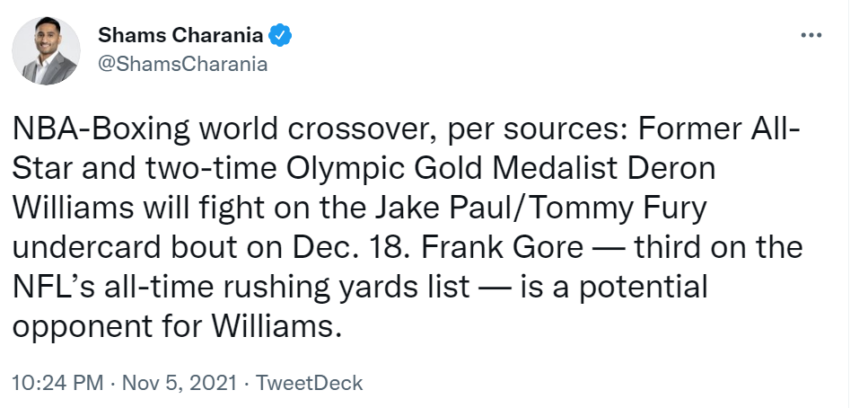Open the @ShamsCharania handle link
This screenshot has height=408, width=868.
coord(183,65)
